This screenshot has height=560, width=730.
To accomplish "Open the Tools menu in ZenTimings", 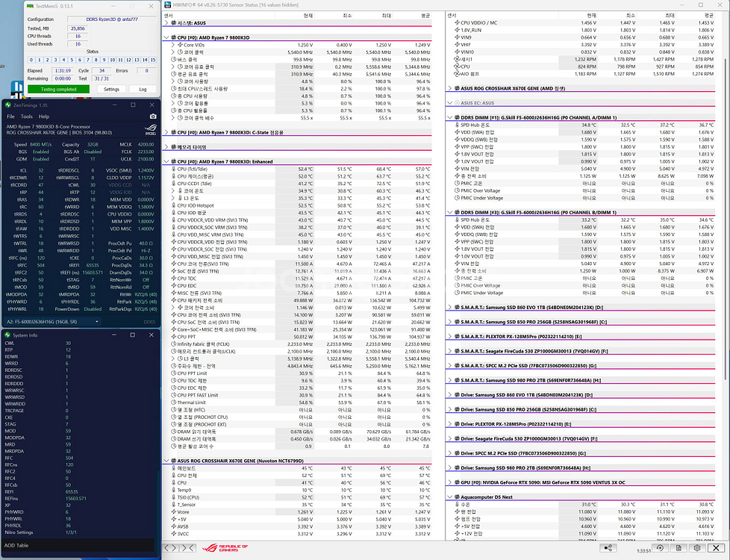I will point(26,116).
